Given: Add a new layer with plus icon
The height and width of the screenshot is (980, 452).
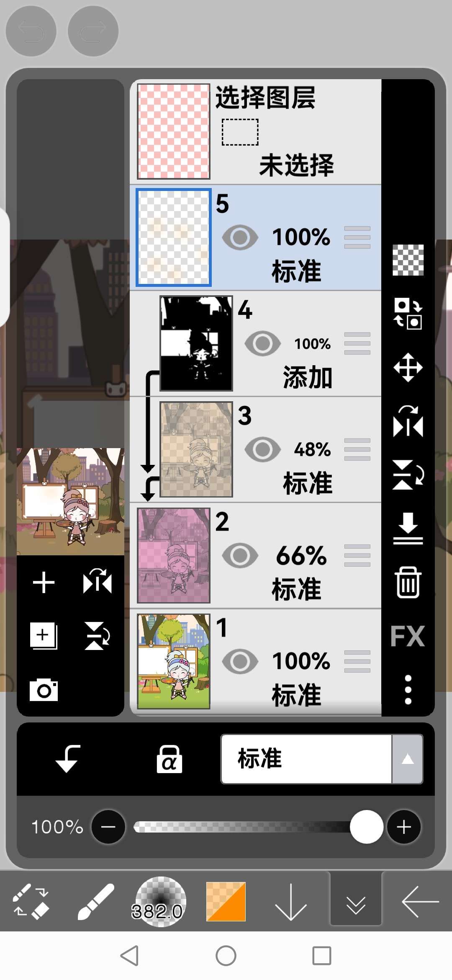Looking at the screenshot, I should pos(44,583).
